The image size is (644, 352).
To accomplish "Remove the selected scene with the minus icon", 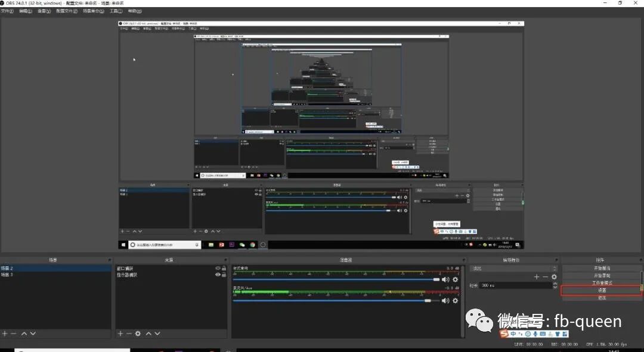I will [14, 334].
